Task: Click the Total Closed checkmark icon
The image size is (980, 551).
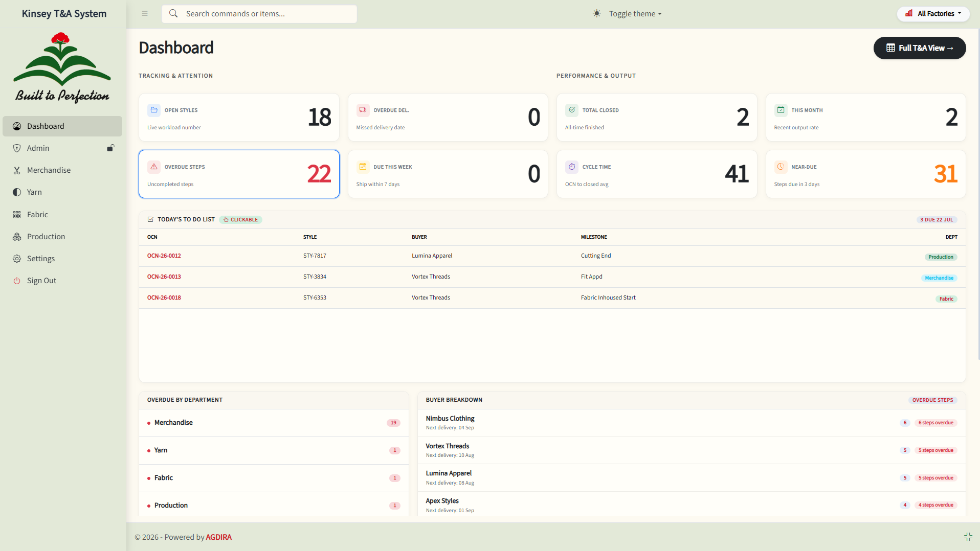Action: pos(572,110)
